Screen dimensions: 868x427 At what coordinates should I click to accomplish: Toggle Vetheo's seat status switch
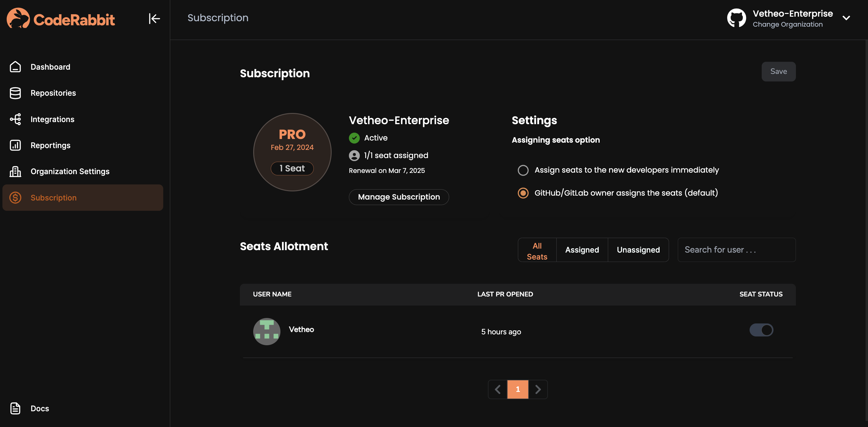pyautogui.click(x=761, y=330)
